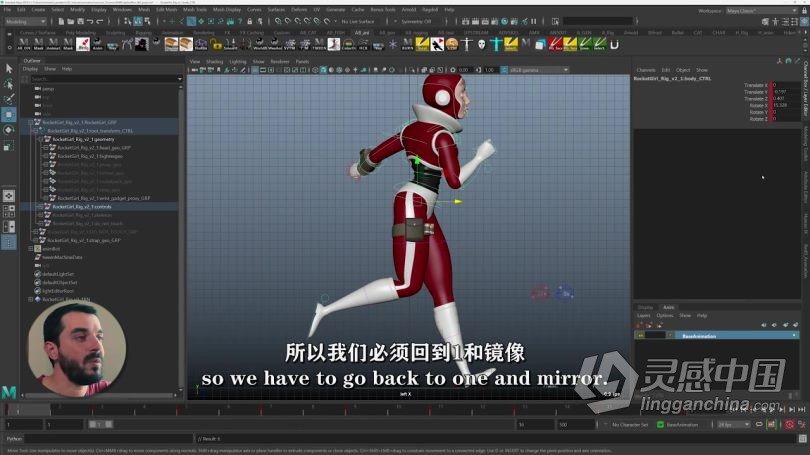This screenshot has width=810, height=455.
Task: Open Channel Box Channels menu
Action: coord(646,70)
